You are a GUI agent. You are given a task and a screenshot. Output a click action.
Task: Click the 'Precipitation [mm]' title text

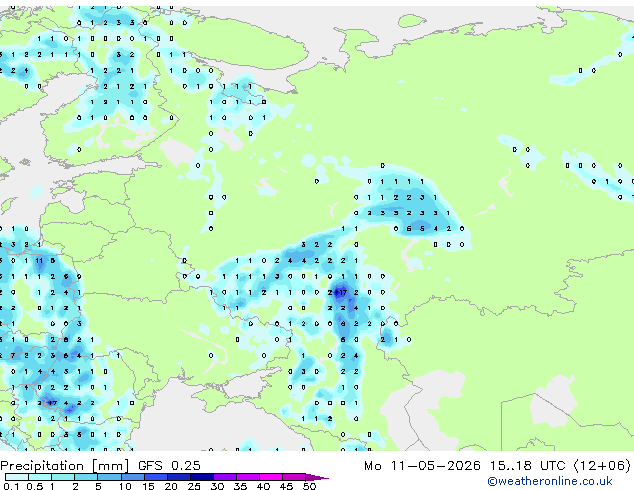pos(65,466)
